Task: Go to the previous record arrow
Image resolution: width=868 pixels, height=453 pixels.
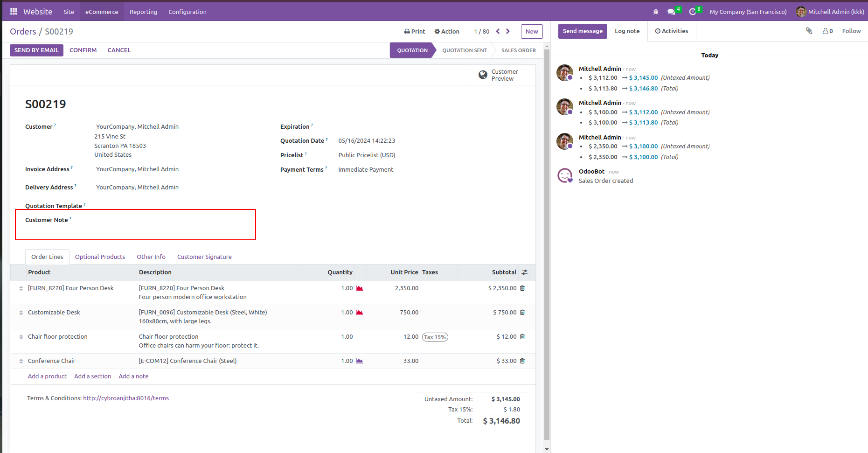Action: [x=498, y=31]
